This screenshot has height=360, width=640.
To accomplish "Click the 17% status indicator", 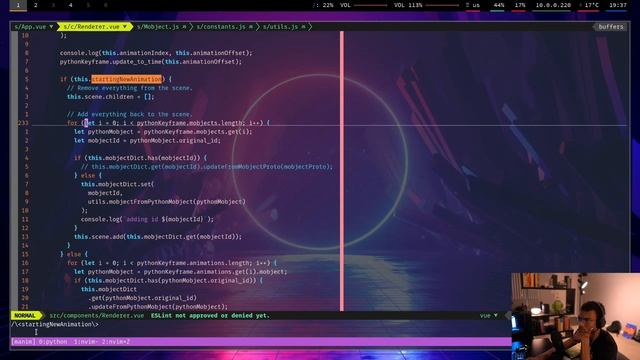I will click(520, 5).
